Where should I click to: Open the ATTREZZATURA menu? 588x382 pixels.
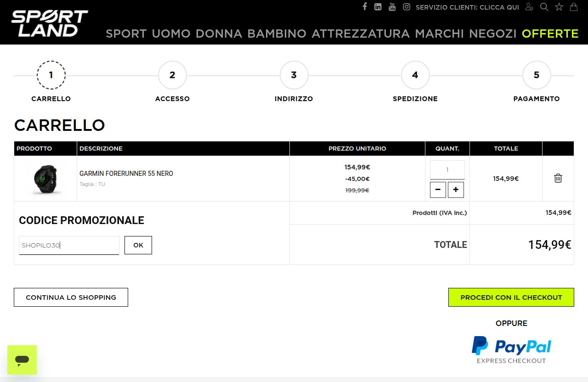[x=361, y=34]
